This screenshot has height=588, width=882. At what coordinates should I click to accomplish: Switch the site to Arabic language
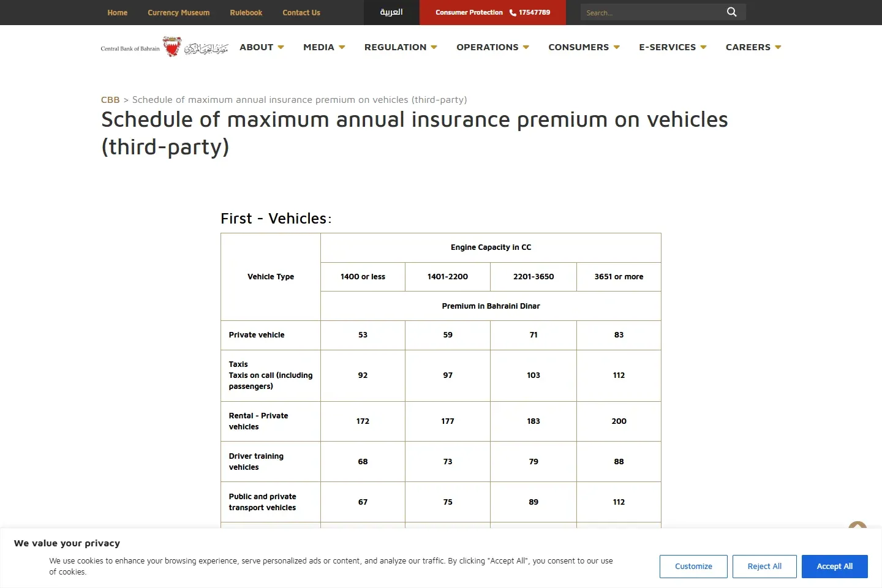point(391,12)
